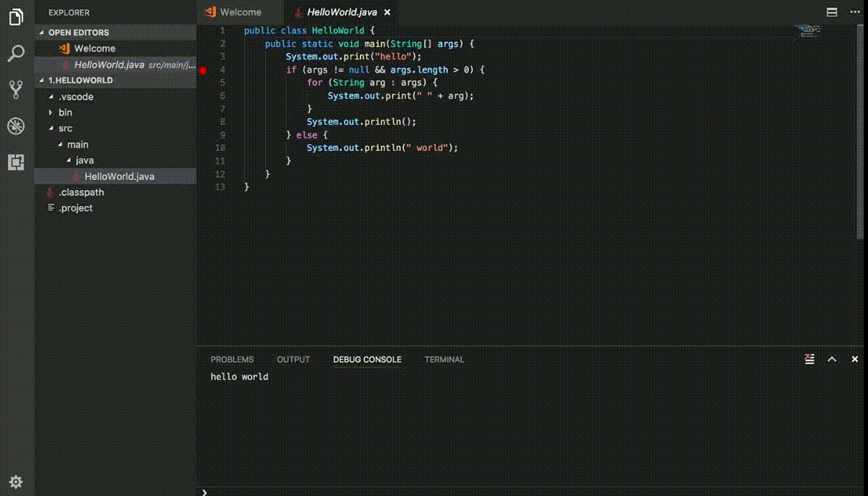Open the Explorer view in the activity bar

point(16,17)
